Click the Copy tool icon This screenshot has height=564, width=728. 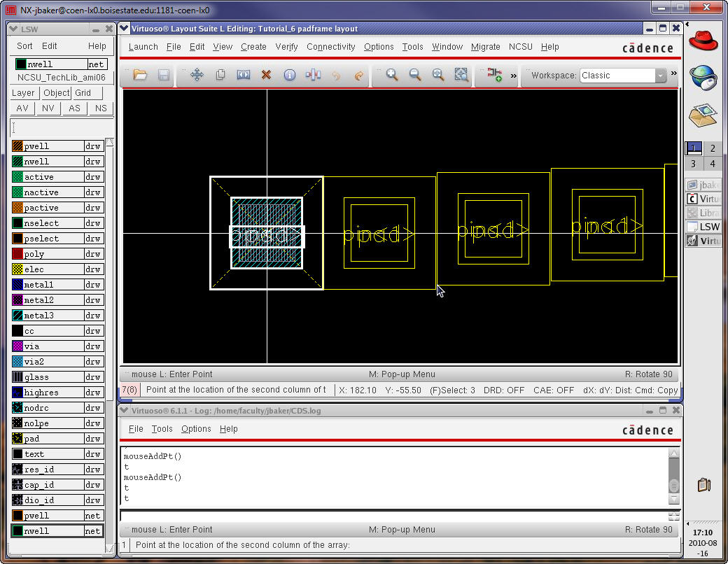(220, 76)
